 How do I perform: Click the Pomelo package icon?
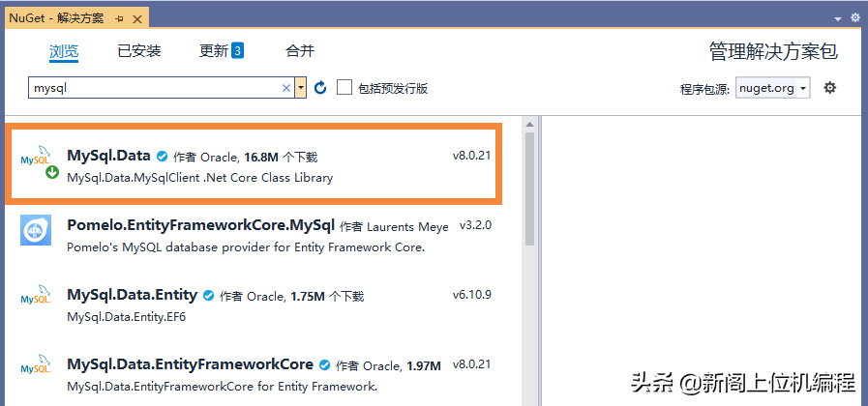click(36, 230)
